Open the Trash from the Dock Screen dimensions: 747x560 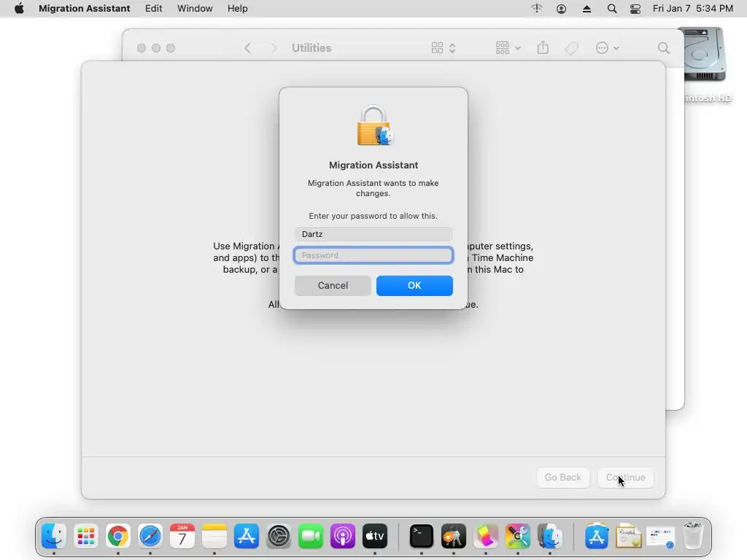point(693,536)
